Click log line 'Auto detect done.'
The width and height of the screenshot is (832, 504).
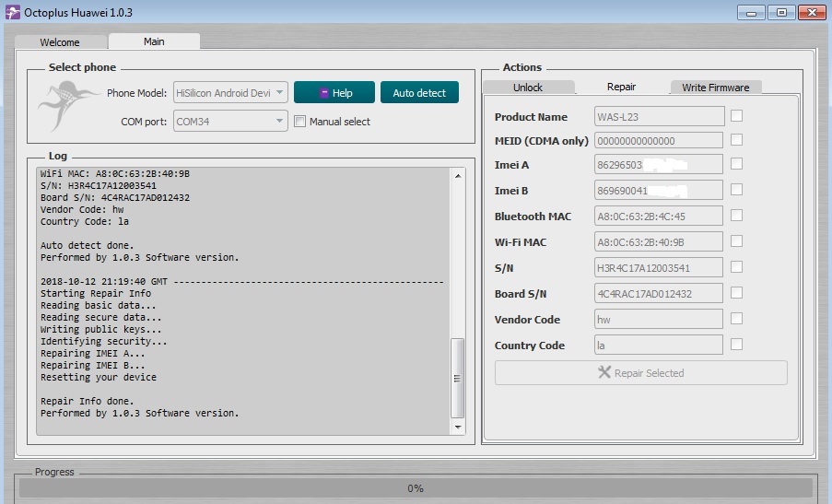(x=87, y=245)
